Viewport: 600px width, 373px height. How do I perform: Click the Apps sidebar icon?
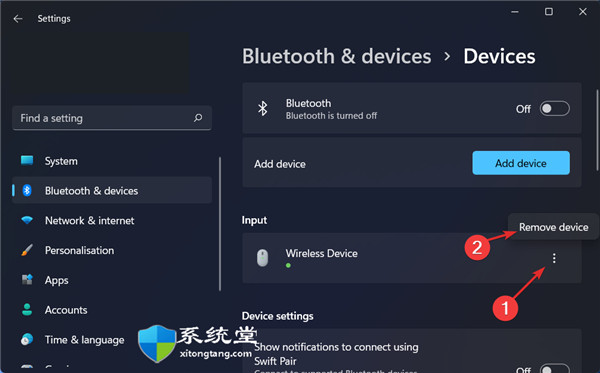(27, 280)
